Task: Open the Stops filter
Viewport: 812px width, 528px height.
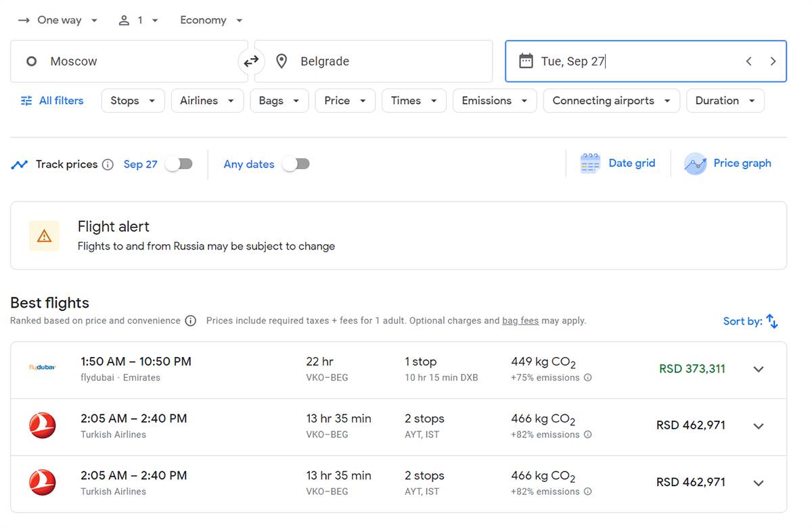Action: click(133, 101)
